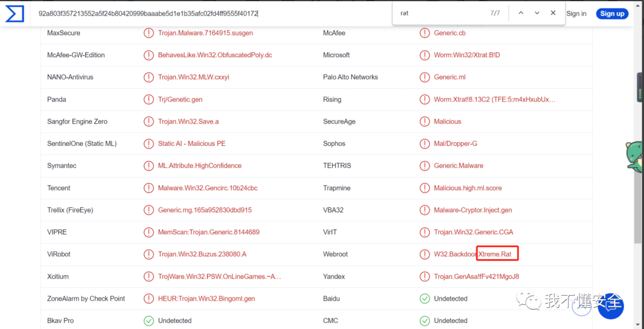
Task: Click the 'Generic.cb' McAfee result
Action: 450,33
